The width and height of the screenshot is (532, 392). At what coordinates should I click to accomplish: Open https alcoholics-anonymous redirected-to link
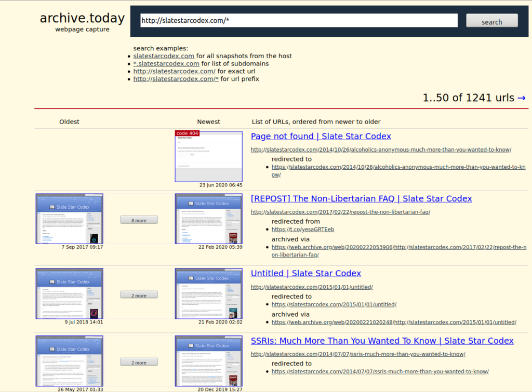[x=398, y=171]
